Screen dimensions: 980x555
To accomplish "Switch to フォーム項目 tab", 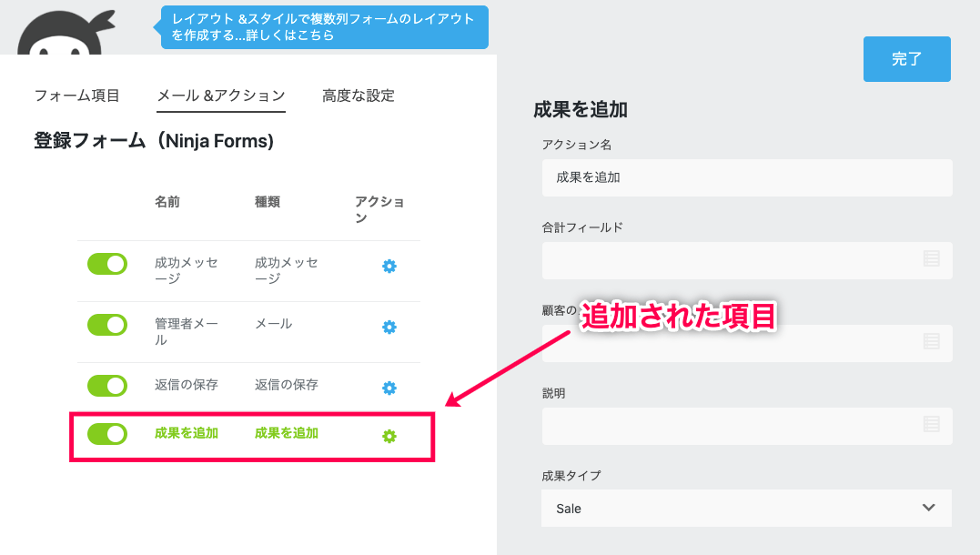I will pos(76,96).
